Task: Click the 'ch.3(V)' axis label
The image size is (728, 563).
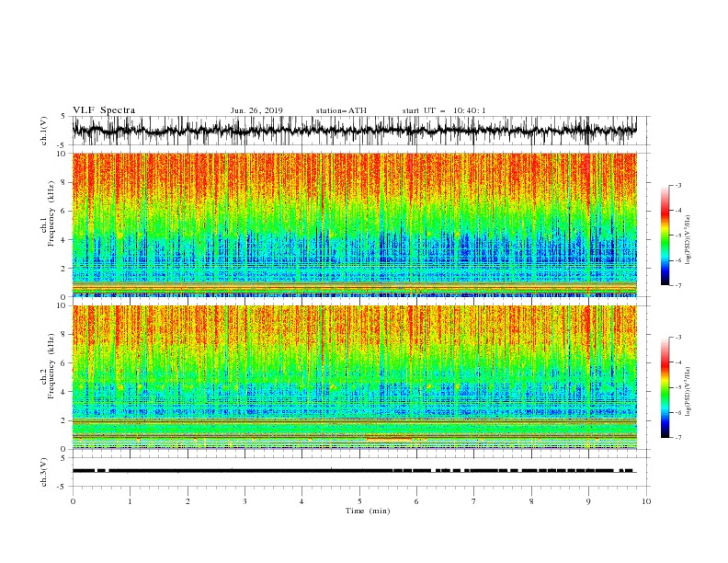Action: (x=44, y=472)
